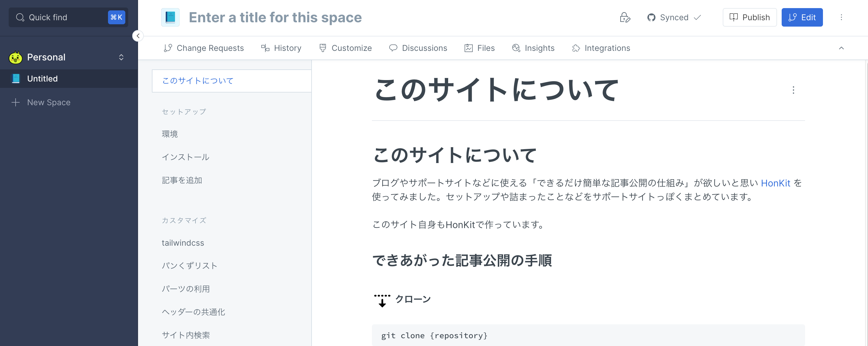Open the Untitled space in sidebar
The image size is (868, 346).
click(x=69, y=79)
